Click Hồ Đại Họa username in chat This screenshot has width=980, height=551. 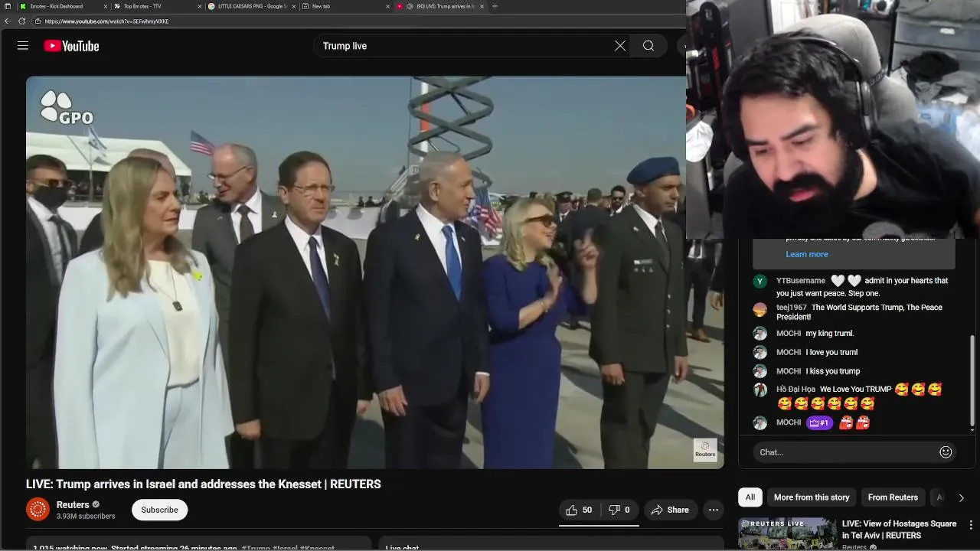[x=795, y=390]
